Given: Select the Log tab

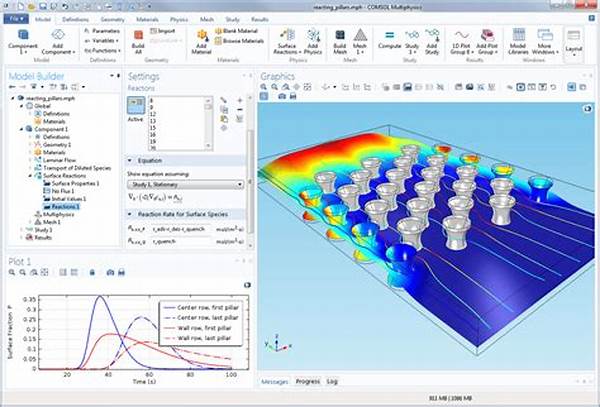Looking at the screenshot, I should click(332, 382).
